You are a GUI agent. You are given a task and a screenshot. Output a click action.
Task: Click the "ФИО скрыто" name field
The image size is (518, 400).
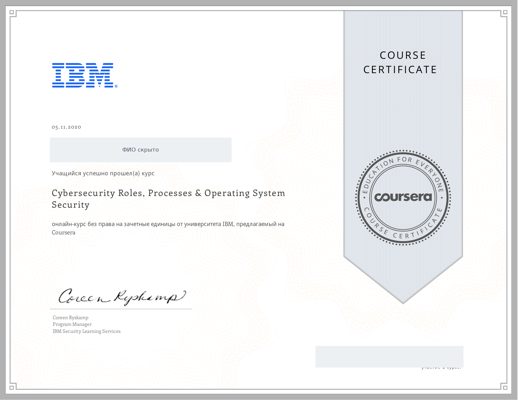coord(141,150)
